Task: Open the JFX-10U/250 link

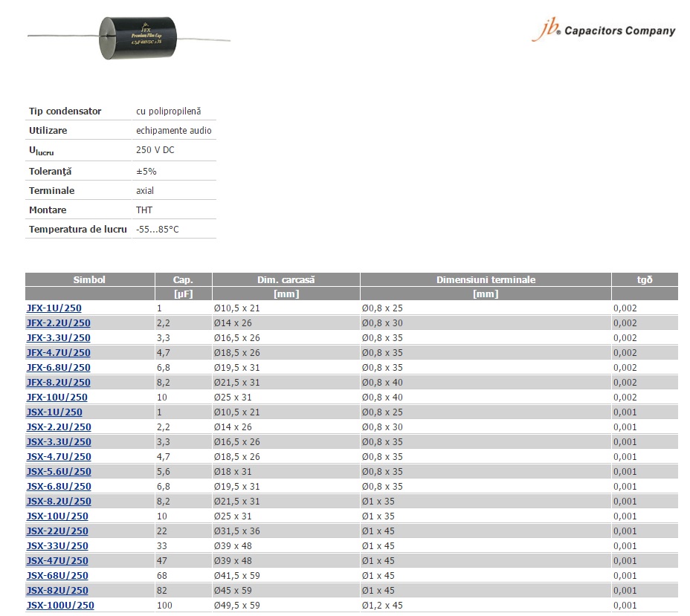Action: pos(57,397)
